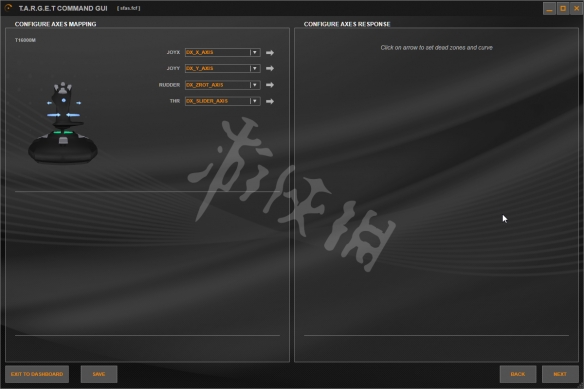Click Exit to Dashboard button
The image size is (584, 389).
click(37, 374)
